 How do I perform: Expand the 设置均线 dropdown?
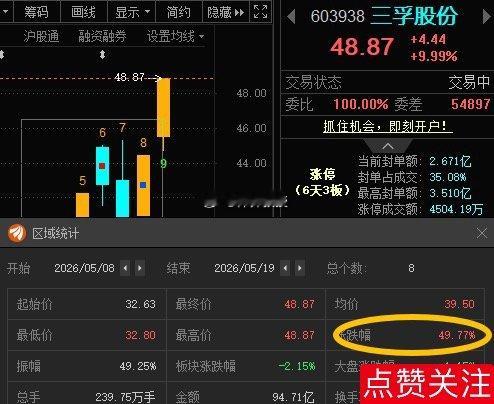click(x=176, y=36)
